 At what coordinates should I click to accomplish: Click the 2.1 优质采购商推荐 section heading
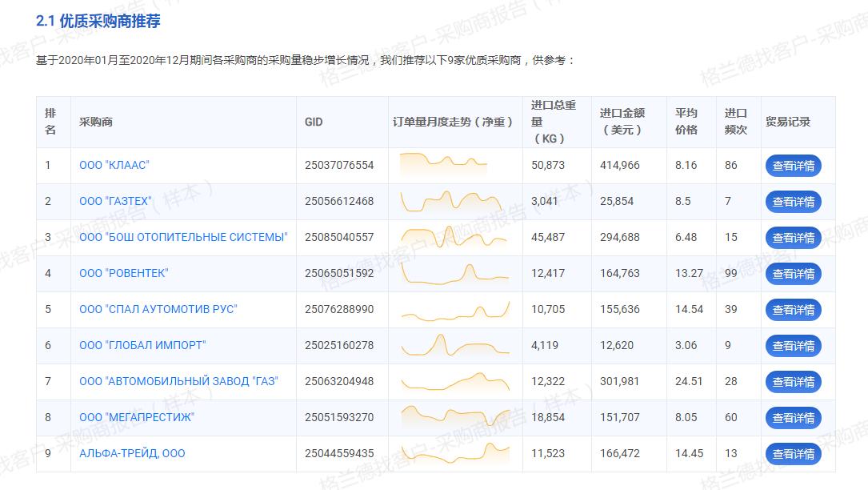[100, 23]
